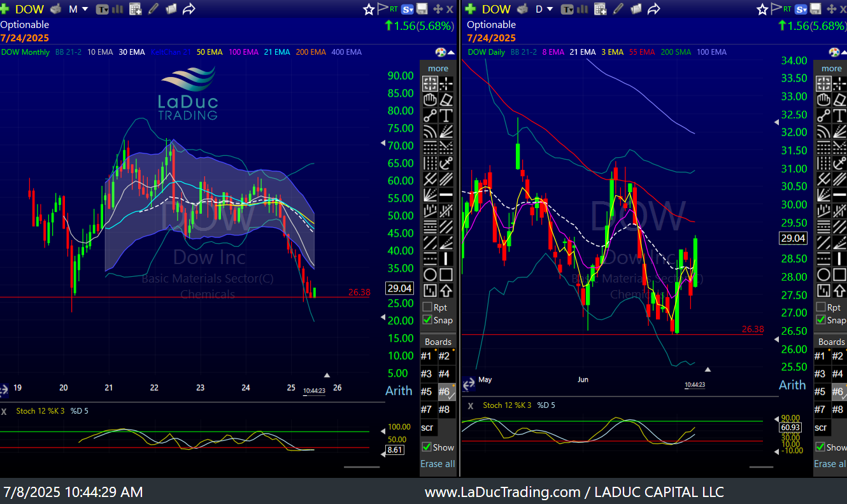Open the S share dropdown on daily chart

pyautogui.click(x=802, y=9)
